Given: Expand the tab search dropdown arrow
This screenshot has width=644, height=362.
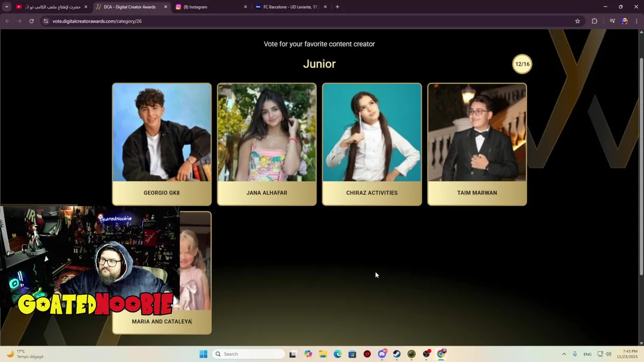Looking at the screenshot, I should (7, 7).
